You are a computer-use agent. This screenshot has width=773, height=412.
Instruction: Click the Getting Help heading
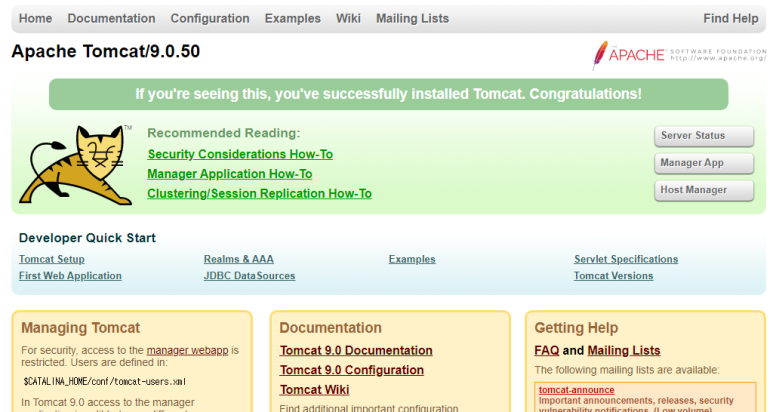pos(576,328)
